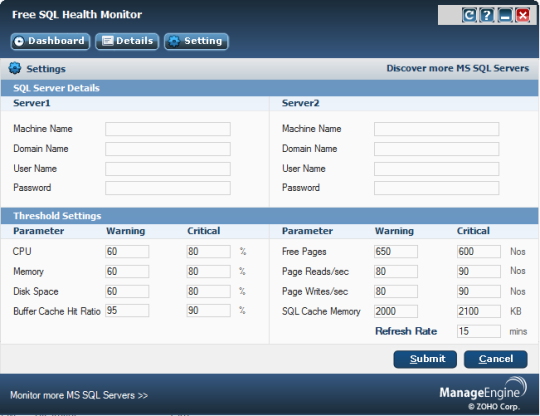This screenshot has width=540, height=416.
Task: Submit the settings form
Action: [x=425, y=359]
